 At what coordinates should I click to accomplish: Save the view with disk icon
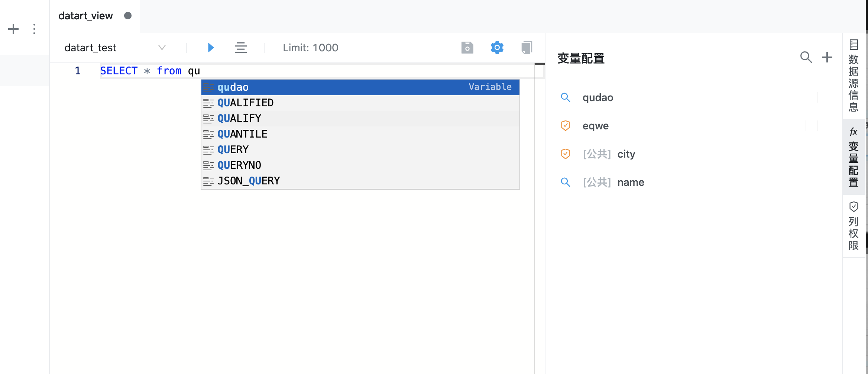467,48
